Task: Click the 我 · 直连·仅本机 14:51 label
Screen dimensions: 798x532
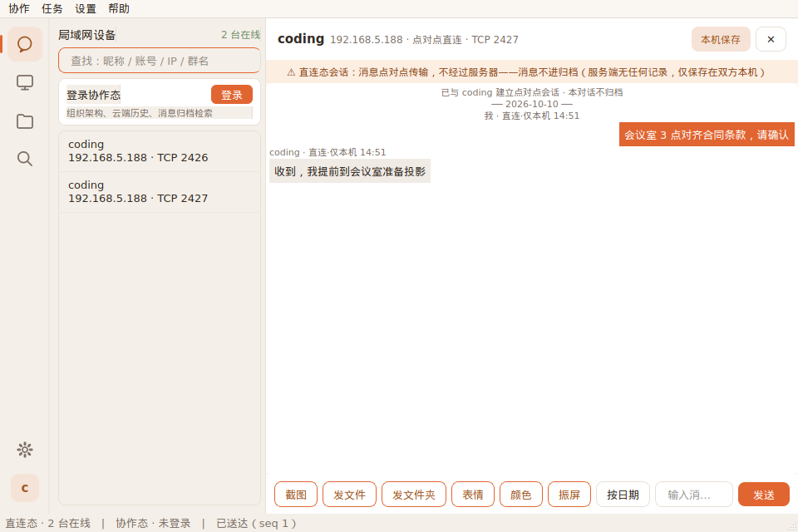Action: coord(532,116)
